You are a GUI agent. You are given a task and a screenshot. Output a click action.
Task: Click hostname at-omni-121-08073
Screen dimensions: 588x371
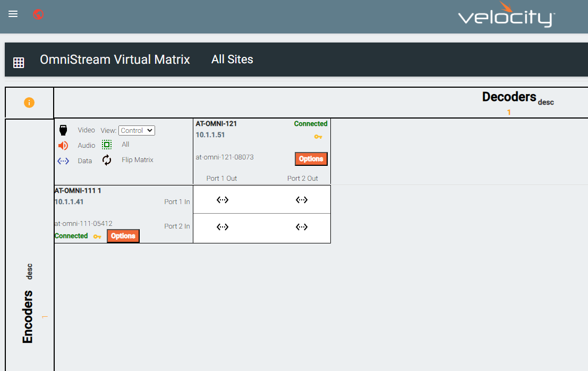pos(225,157)
